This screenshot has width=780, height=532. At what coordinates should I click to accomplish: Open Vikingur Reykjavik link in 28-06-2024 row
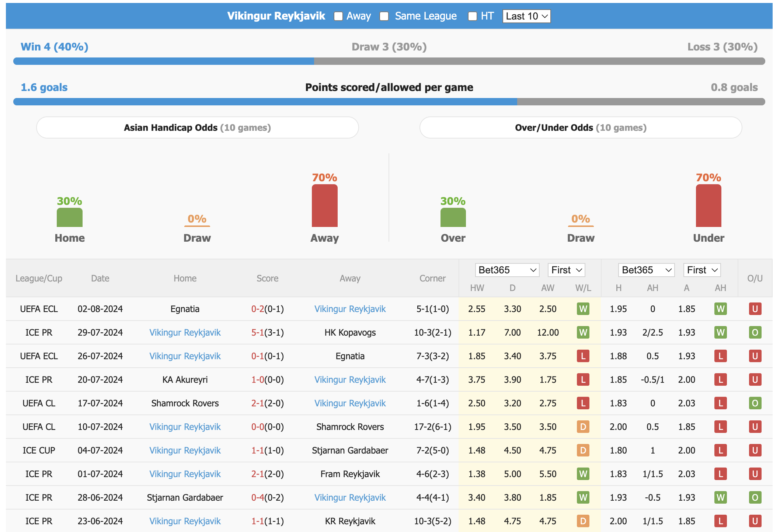350,497
